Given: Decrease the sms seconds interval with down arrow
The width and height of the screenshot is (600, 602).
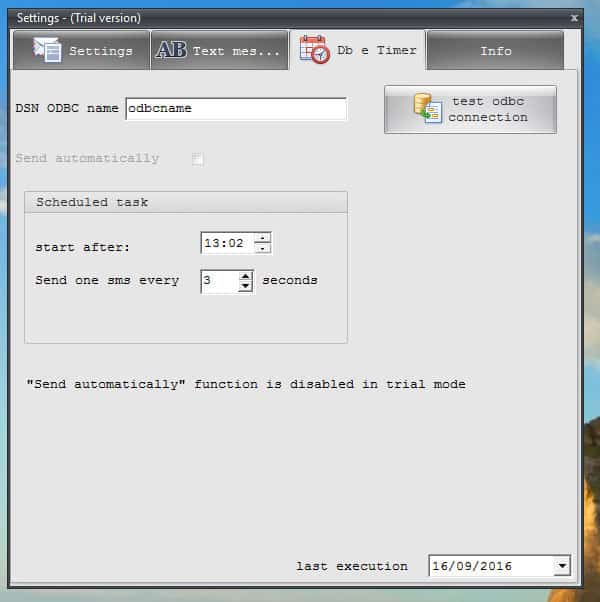Looking at the screenshot, I should (x=246, y=286).
